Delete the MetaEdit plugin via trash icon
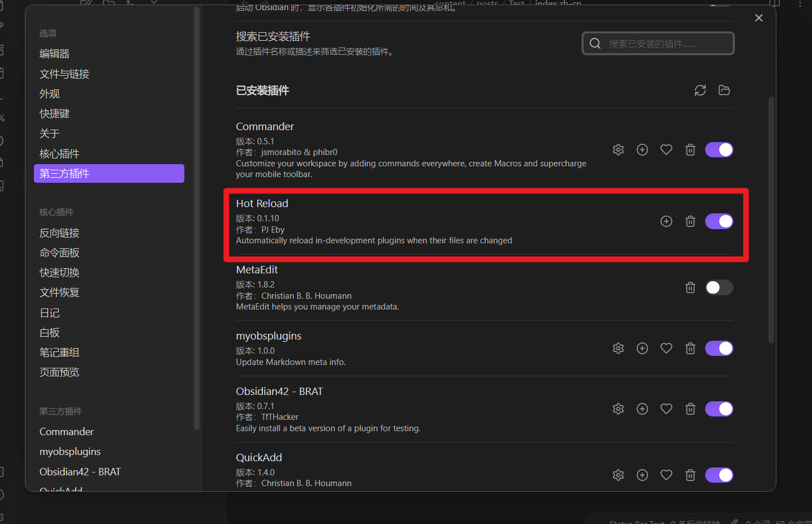This screenshot has width=812, height=524. click(690, 287)
